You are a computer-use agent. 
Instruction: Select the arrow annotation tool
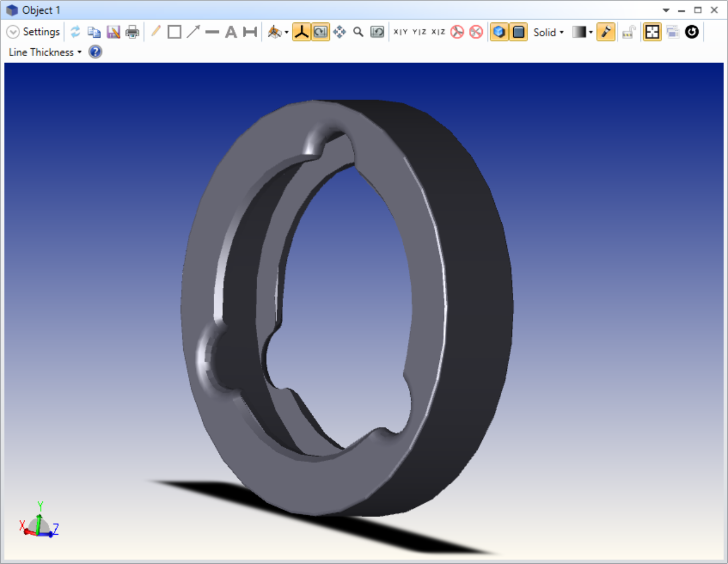(193, 32)
